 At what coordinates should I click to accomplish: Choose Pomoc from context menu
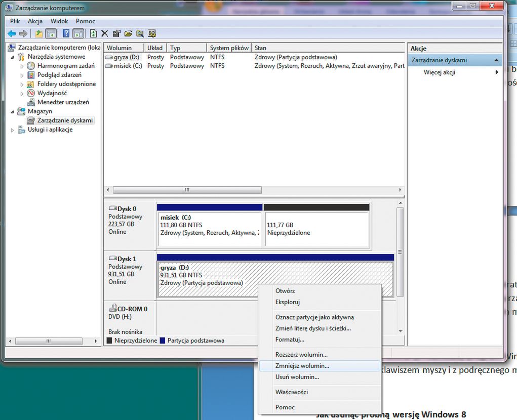320,407
